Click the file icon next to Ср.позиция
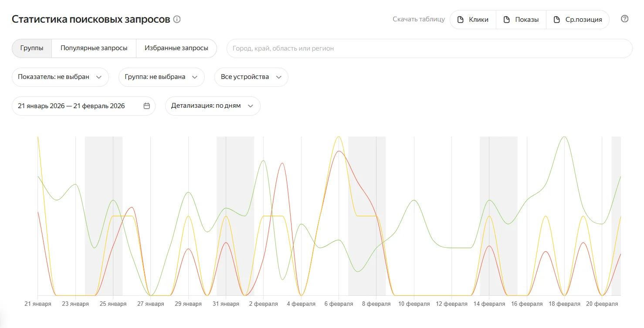644x328 pixels. 556,20
